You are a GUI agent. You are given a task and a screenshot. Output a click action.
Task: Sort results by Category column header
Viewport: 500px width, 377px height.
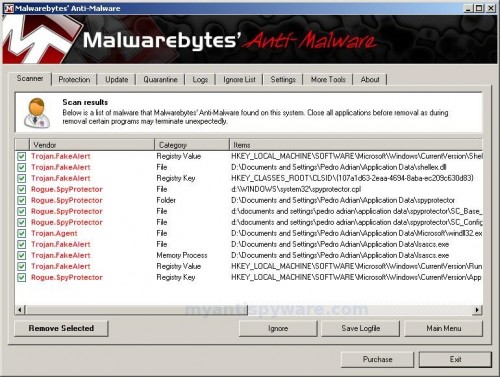tap(192, 145)
